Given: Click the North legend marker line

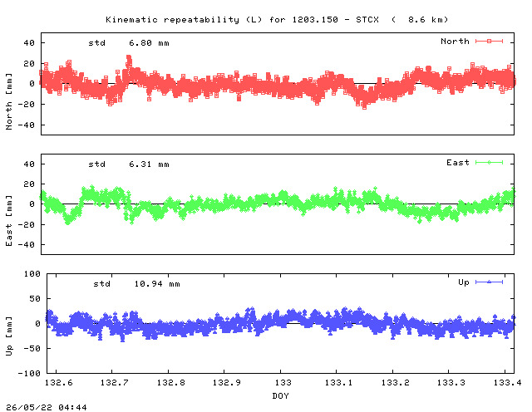Looking at the screenshot, I should (x=489, y=41).
